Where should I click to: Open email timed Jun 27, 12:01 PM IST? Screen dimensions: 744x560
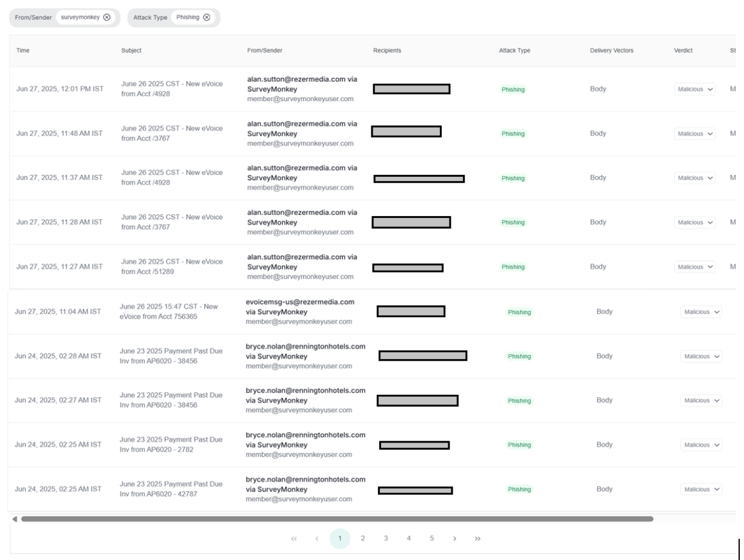(x=60, y=89)
